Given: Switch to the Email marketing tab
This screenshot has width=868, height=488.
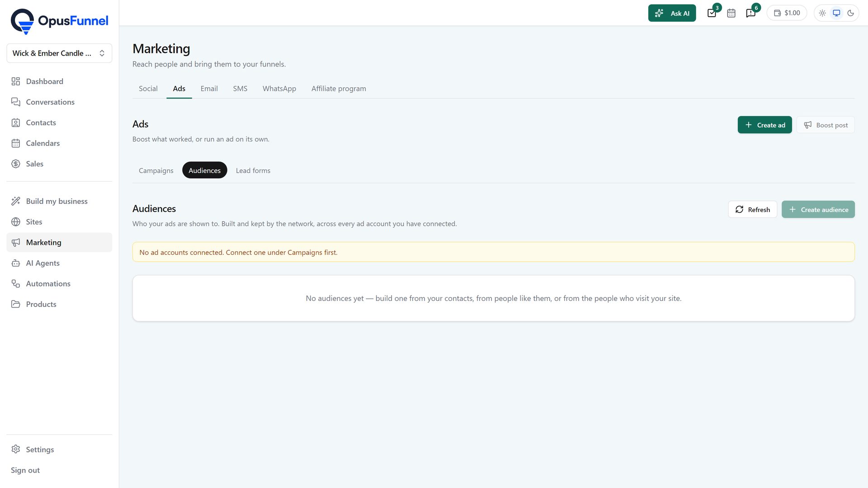Looking at the screenshot, I should pos(209,89).
